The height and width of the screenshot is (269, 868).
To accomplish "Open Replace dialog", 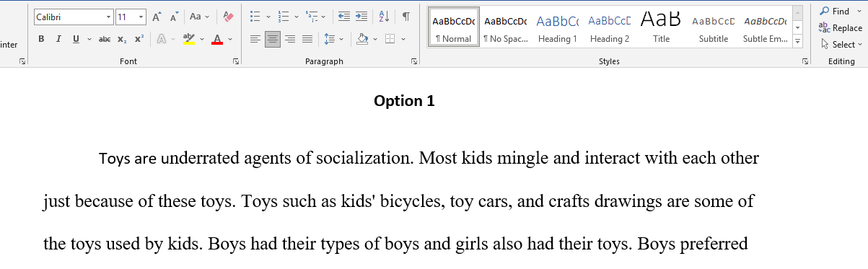I will 841,27.
